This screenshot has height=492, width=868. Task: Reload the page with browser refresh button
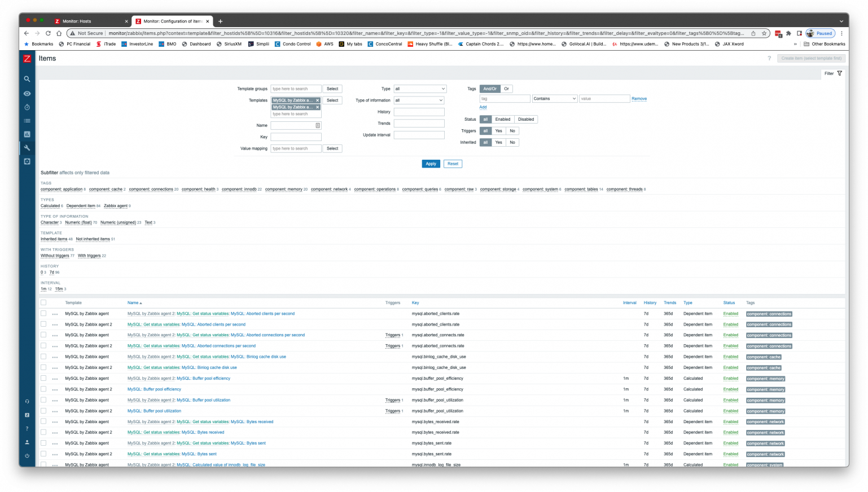[48, 33]
